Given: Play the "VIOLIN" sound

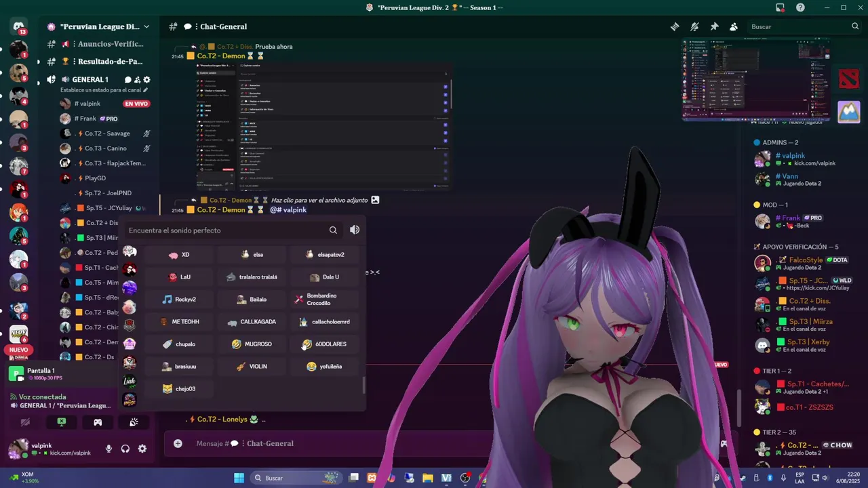Looking at the screenshot, I should click(252, 367).
